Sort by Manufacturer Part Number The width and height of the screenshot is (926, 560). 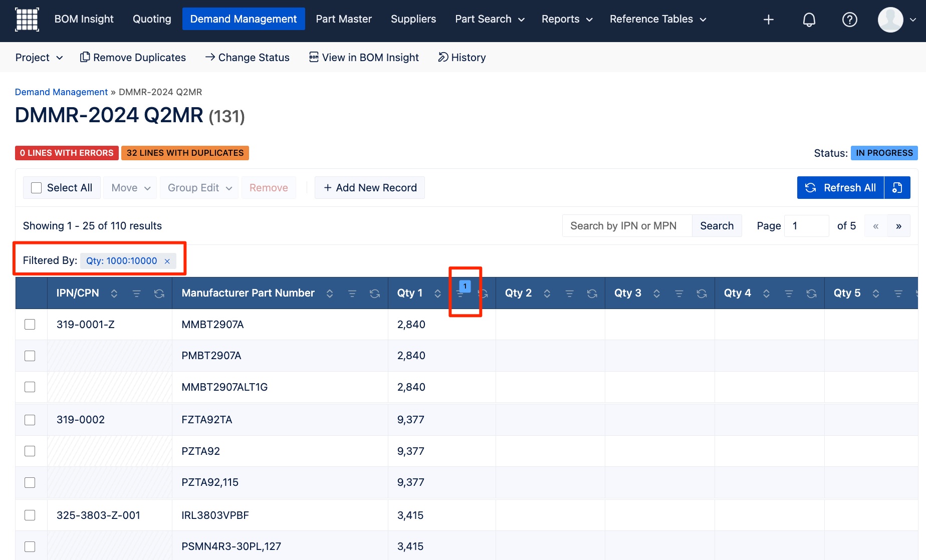(330, 294)
